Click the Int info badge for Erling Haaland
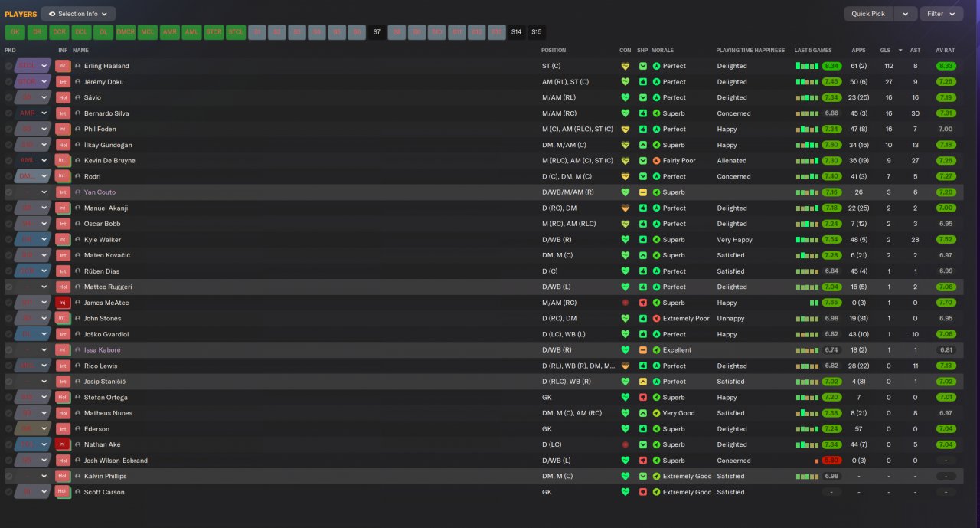Viewport: 980px width, 528px height. coord(63,66)
